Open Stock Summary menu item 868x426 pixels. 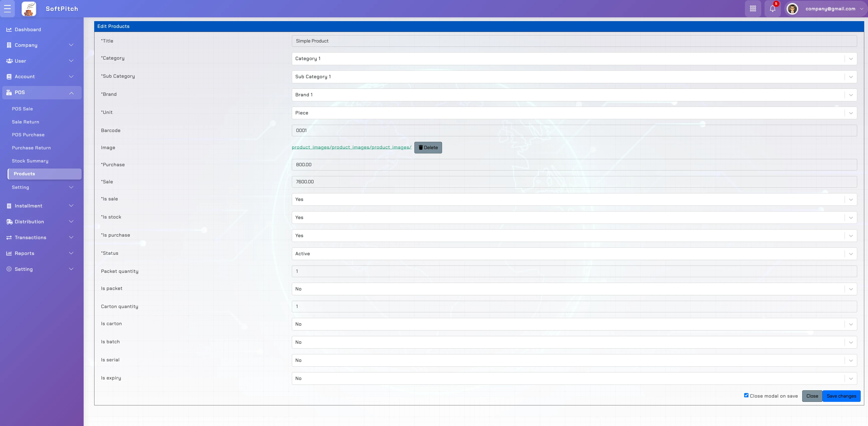pos(30,161)
